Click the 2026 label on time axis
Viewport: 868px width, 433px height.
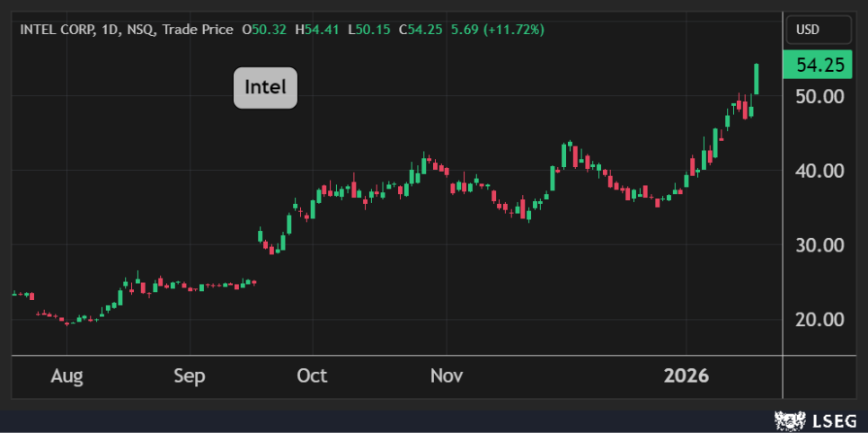point(686,376)
